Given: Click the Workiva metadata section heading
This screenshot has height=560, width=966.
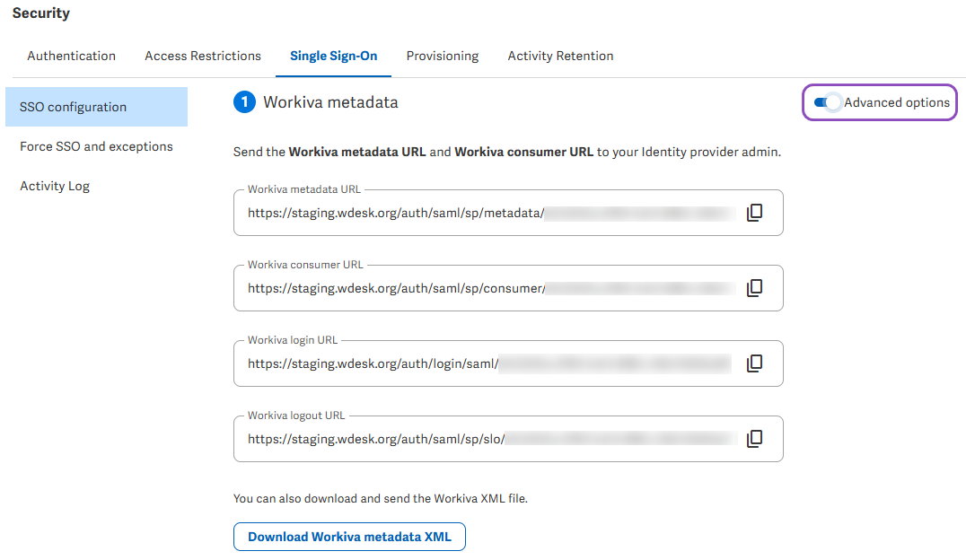Looking at the screenshot, I should click(329, 102).
